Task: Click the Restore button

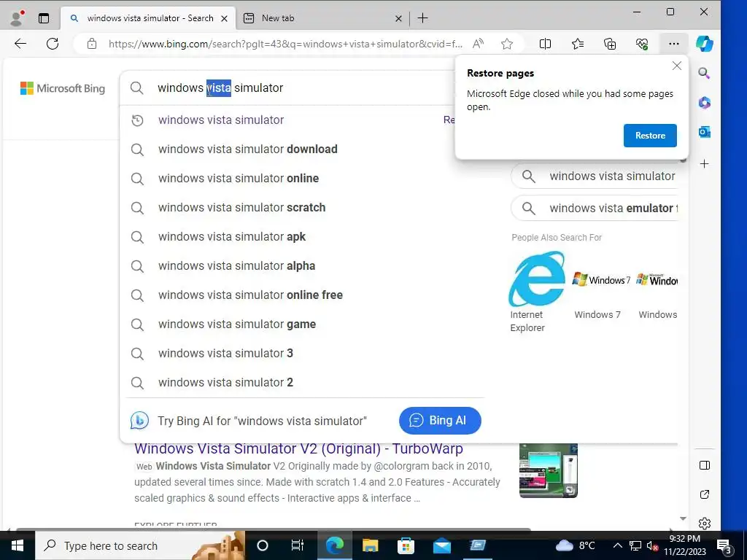Action: 650,135
